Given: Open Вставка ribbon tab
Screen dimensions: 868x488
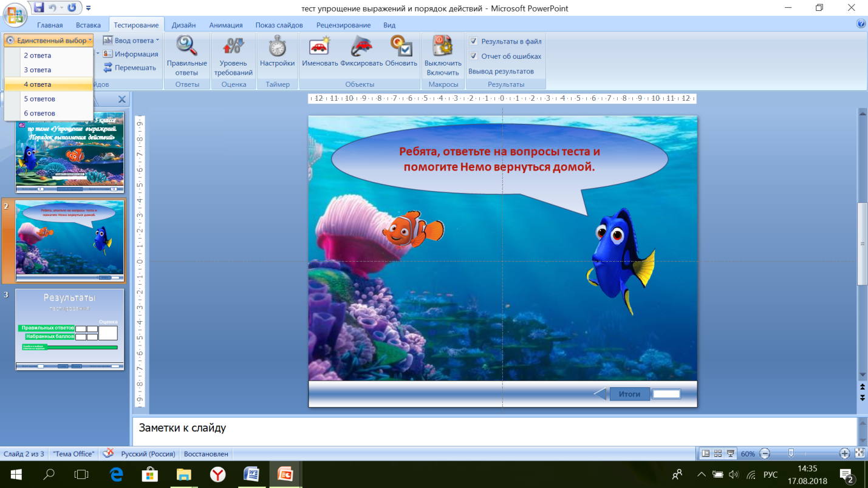Looking at the screenshot, I should tap(89, 25).
